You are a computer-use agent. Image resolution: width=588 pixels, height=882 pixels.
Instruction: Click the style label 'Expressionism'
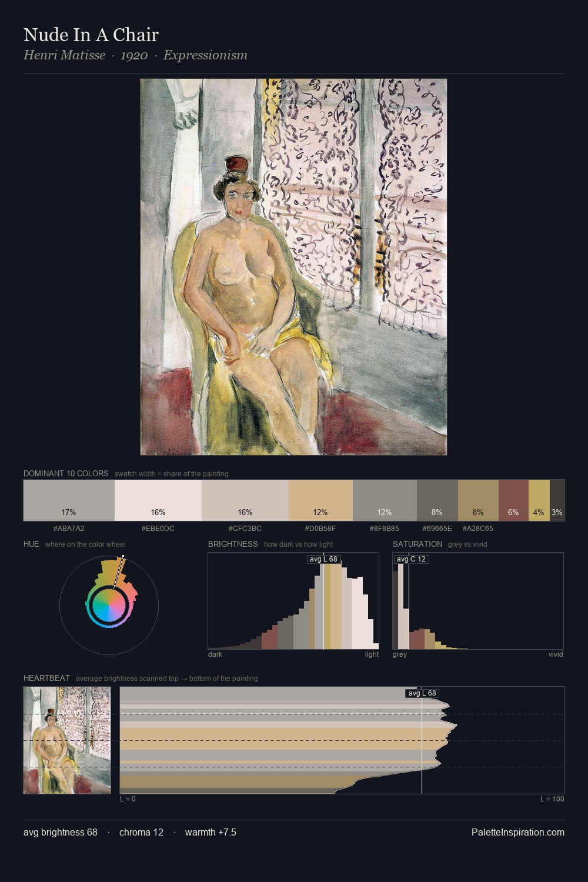point(205,55)
